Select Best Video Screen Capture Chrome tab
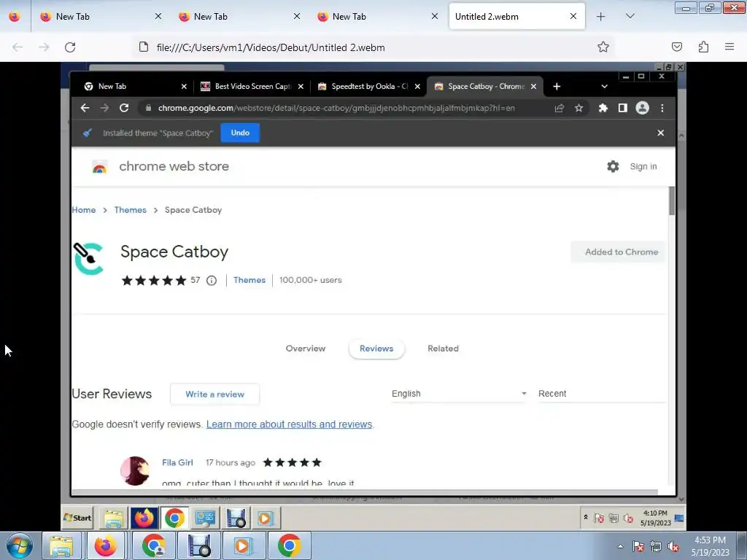747x560 pixels. (x=250, y=86)
